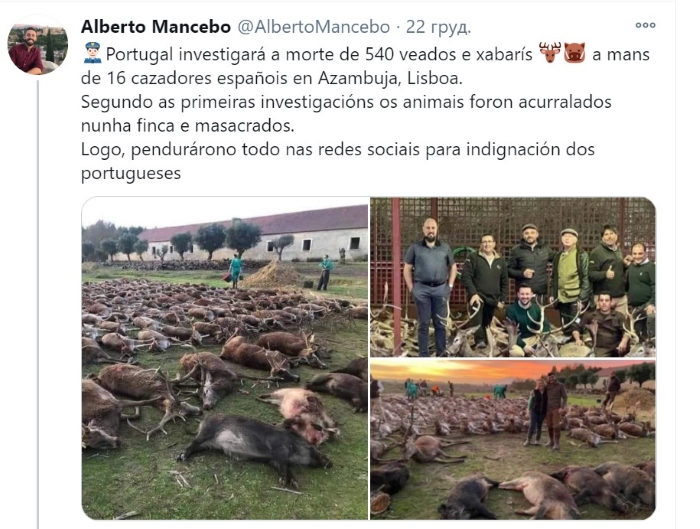This screenshot has width=700, height=529.
Task: Click the tall man in grey shirt
Action: tap(429, 286)
